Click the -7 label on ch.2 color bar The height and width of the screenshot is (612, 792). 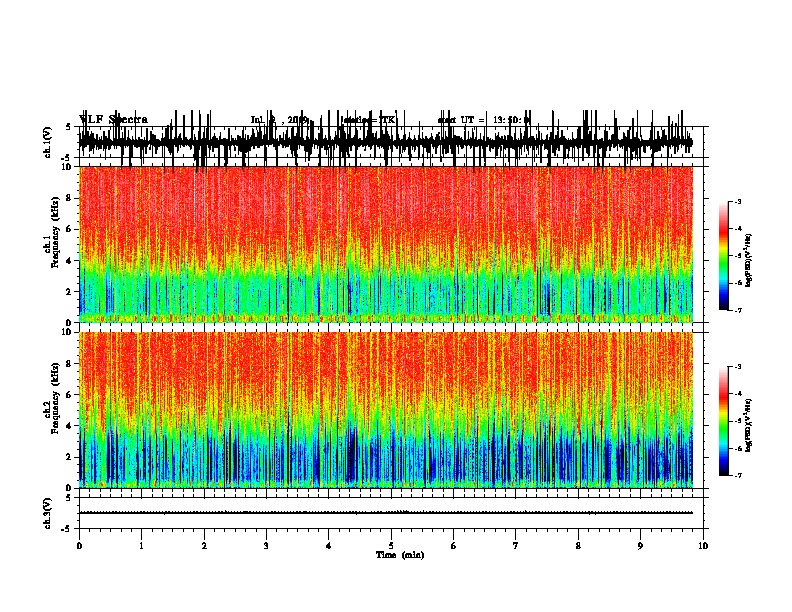click(737, 475)
